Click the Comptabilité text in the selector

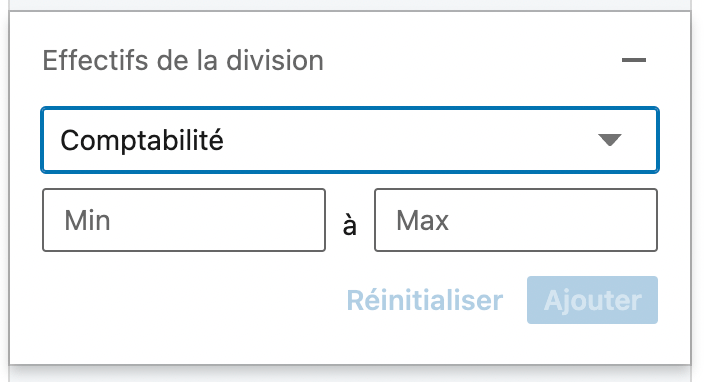pos(142,141)
